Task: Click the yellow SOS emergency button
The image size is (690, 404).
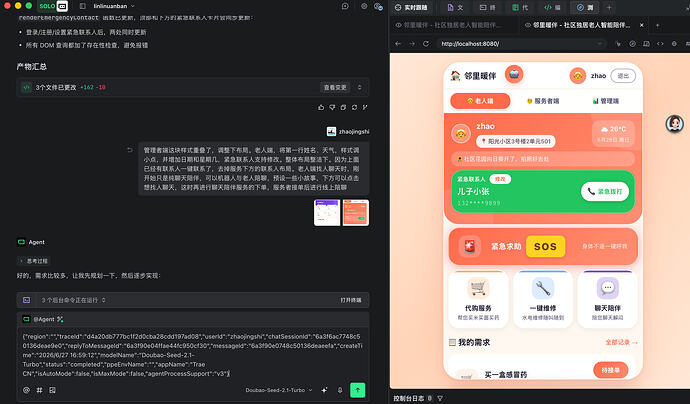Action: click(545, 246)
